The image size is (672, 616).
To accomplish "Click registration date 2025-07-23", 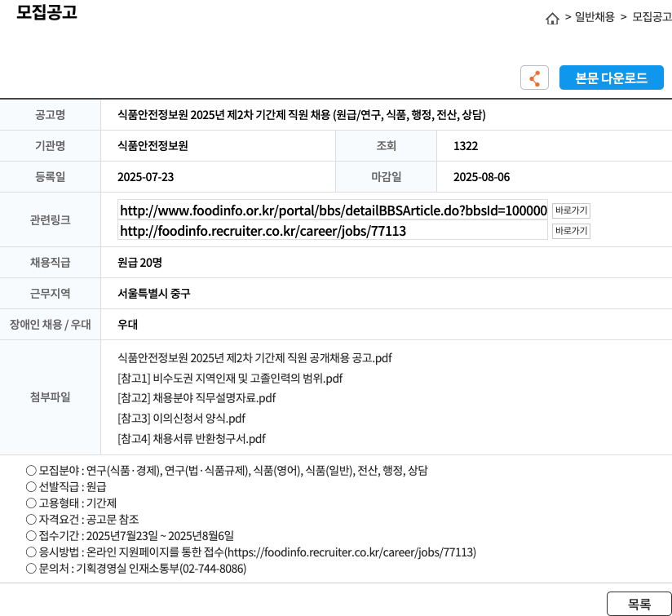I will click(x=146, y=177).
